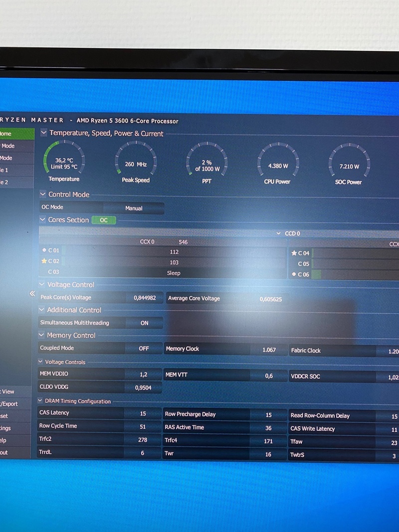Screen dimensions: 399x532
Task: Click the Twr value 16
Action: point(268,454)
